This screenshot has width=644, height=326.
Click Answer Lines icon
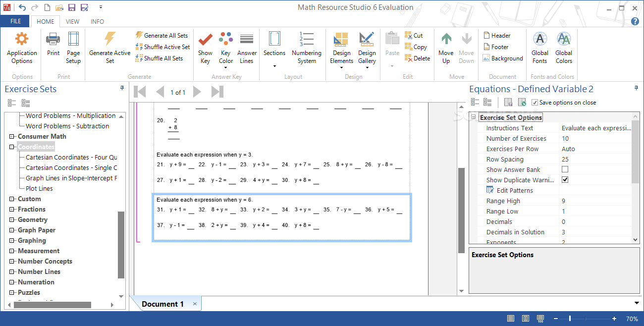coord(247,40)
